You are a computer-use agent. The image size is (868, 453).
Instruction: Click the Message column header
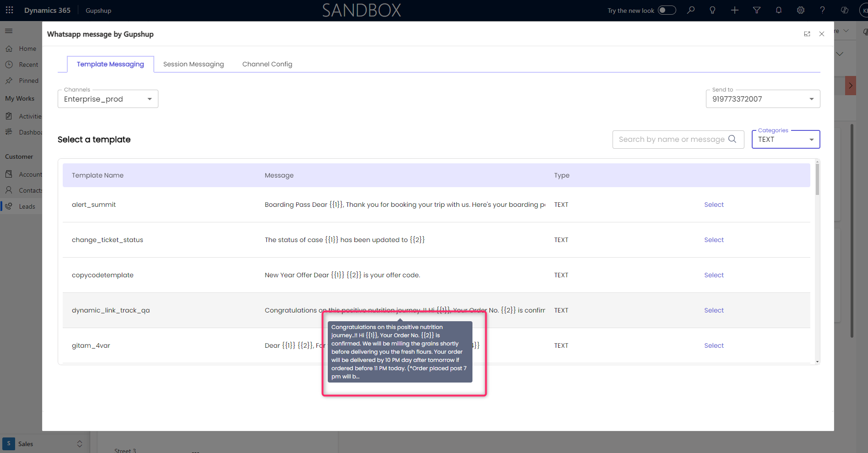pos(279,175)
